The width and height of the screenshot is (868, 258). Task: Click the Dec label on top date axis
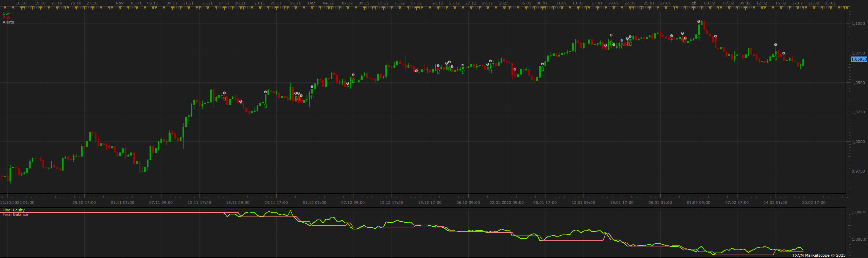312,3
